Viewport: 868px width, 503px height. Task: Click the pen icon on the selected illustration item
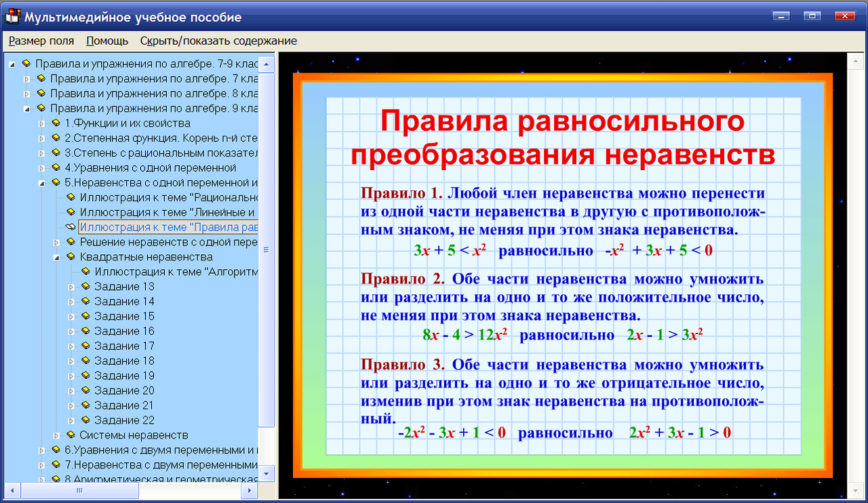point(69,227)
